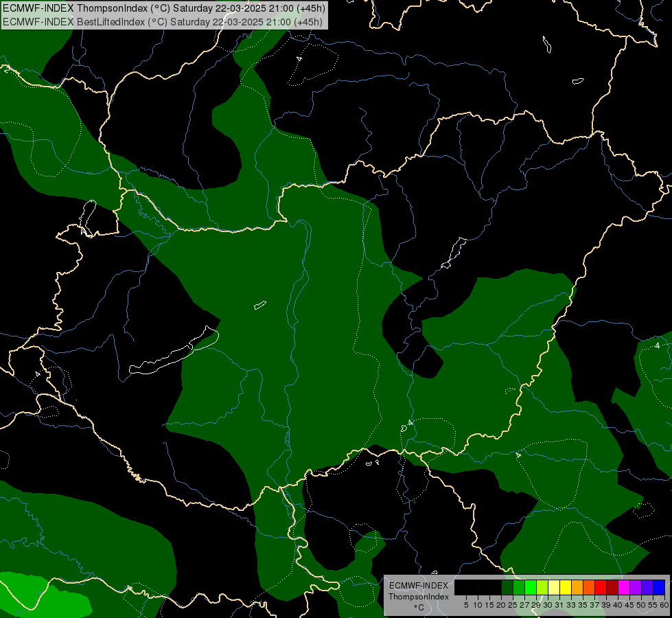This screenshot has width=672, height=618.
Task: Click legend value 37
Action: click(x=594, y=605)
